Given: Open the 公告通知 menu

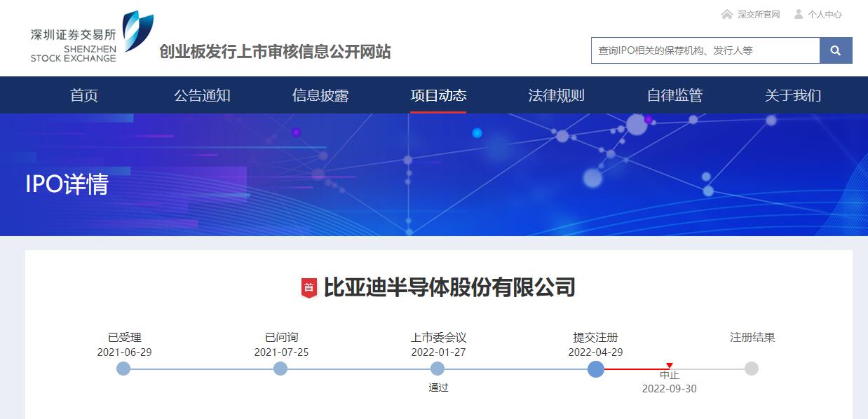Looking at the screenshot, I should [x=202, y=95].
